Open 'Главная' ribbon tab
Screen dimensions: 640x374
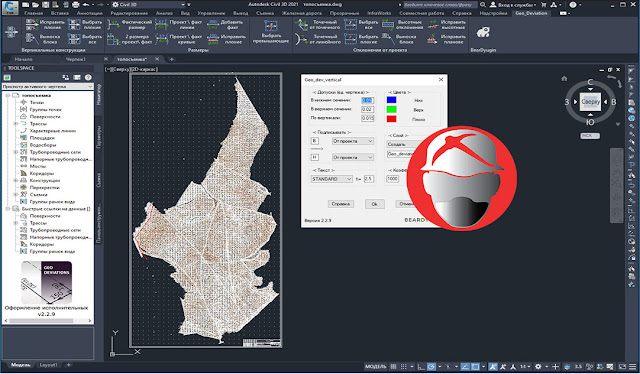(33, 13)
